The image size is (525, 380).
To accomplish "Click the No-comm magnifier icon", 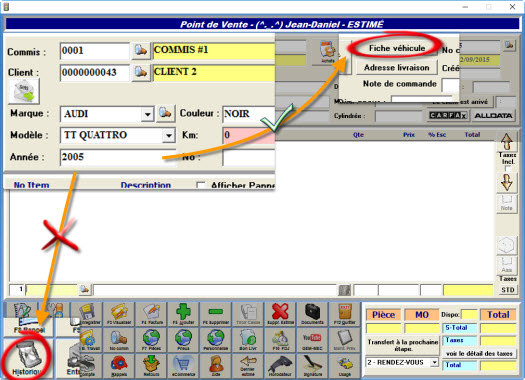I will pyautogui.click(x=119, y=340).
